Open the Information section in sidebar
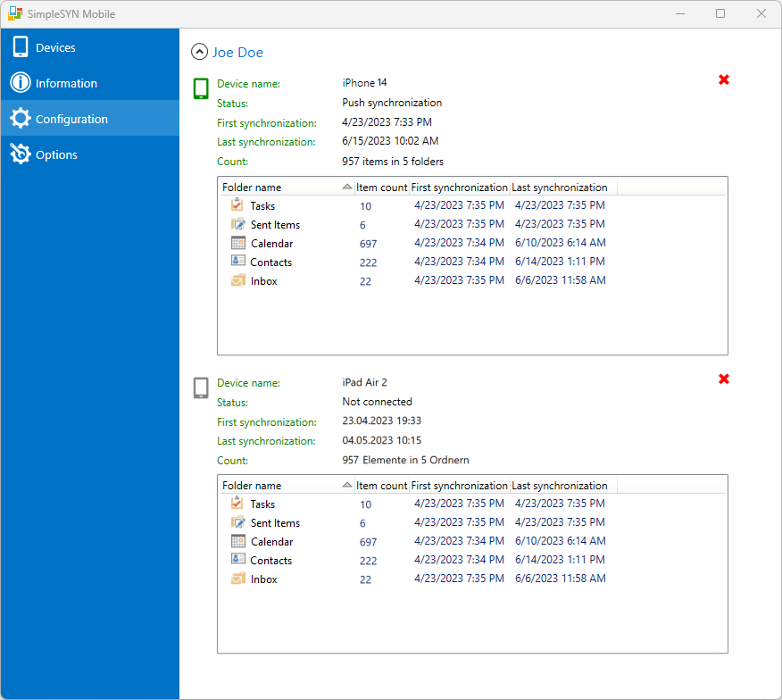The image size is (782, 700). pos(90,83)
